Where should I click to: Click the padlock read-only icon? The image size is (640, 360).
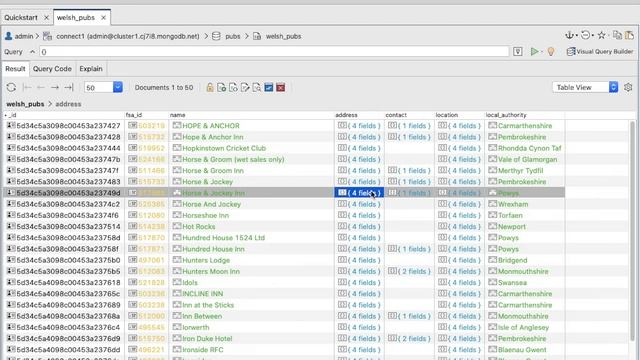[x=210, y=88]
